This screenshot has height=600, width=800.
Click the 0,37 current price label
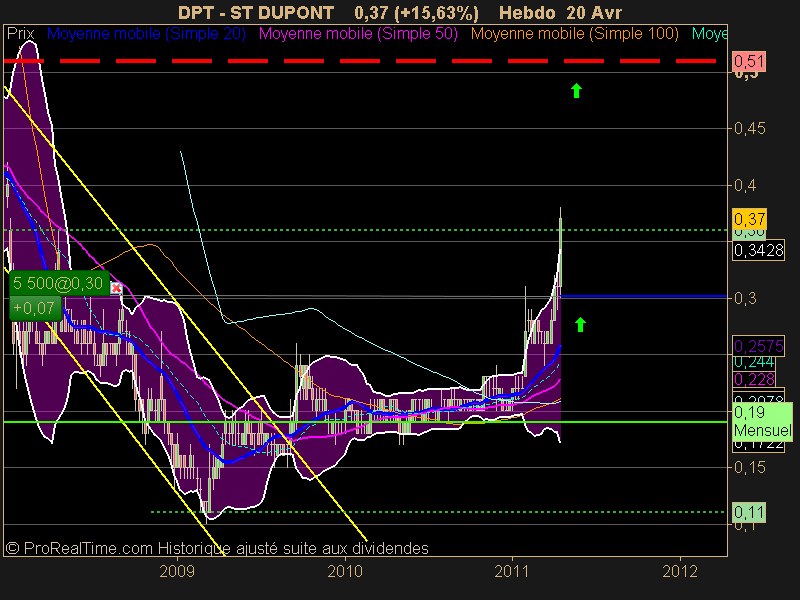coord(748,219)
